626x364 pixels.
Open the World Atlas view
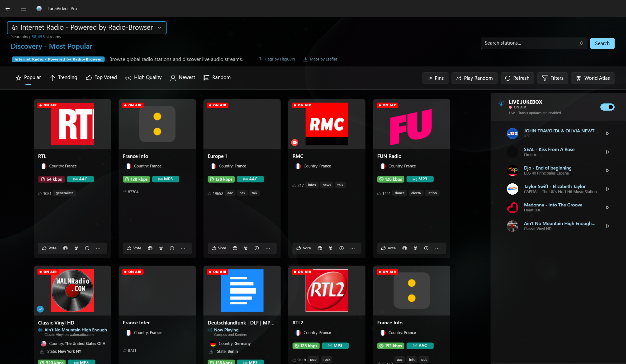pos(593,78)
